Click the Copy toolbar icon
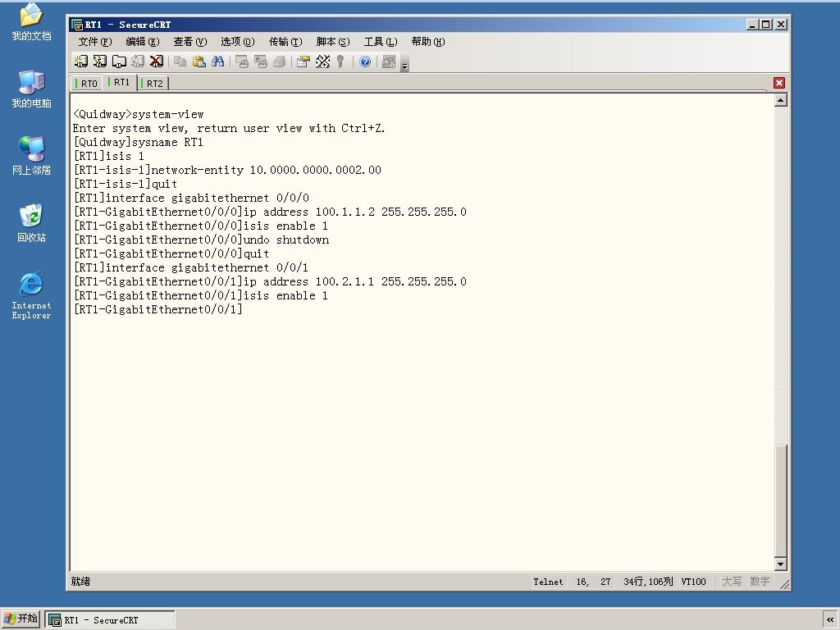The height and width of the screenshot is (630, 840). point(180,62)
